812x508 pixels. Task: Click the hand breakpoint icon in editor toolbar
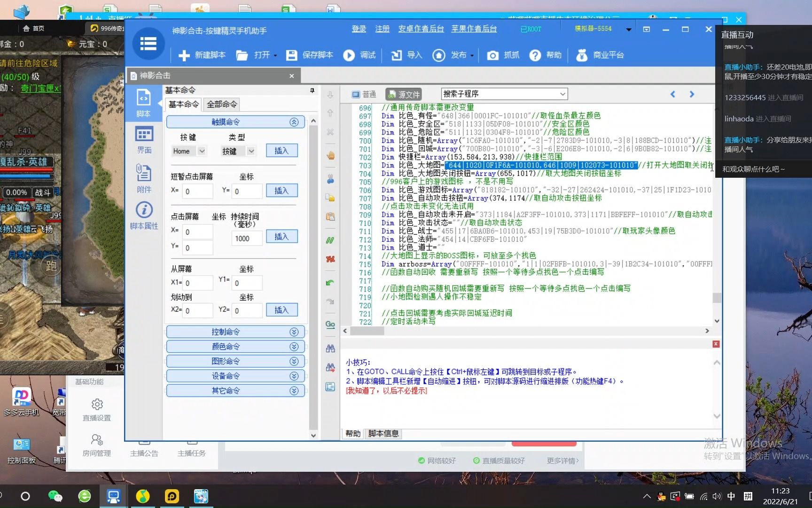click(x=330, y=155)
